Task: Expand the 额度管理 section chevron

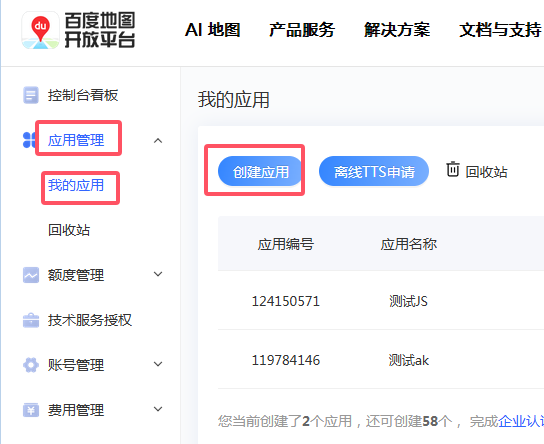Action: click(x=158, y=274)
